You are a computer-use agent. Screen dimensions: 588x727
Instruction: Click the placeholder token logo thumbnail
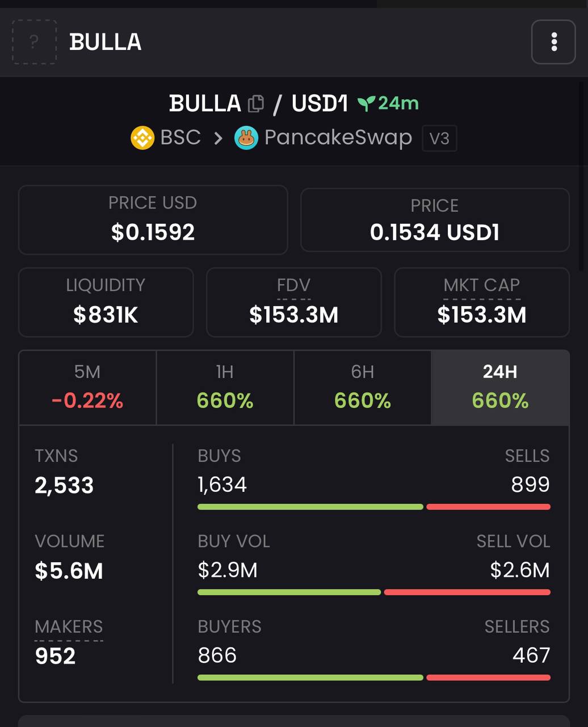[34, 42]
